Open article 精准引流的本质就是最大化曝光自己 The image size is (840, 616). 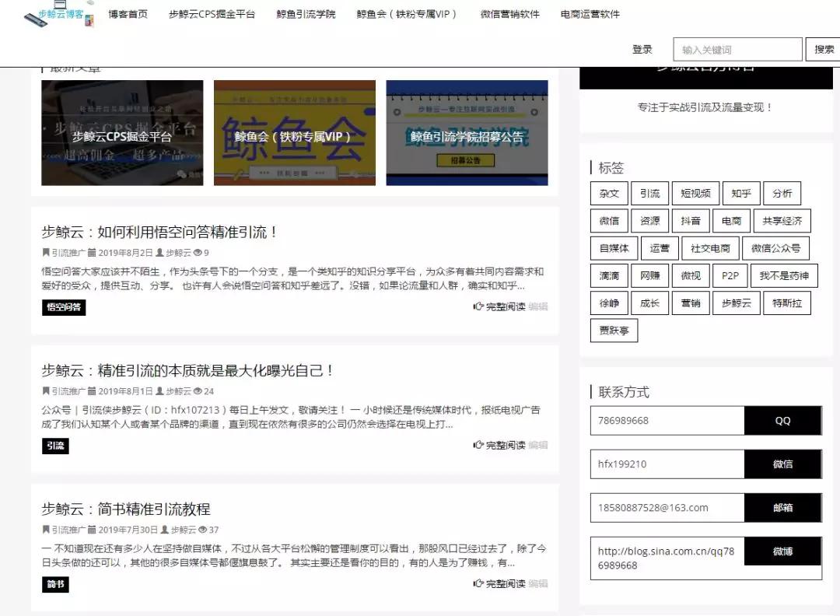(x=187, y=370)
